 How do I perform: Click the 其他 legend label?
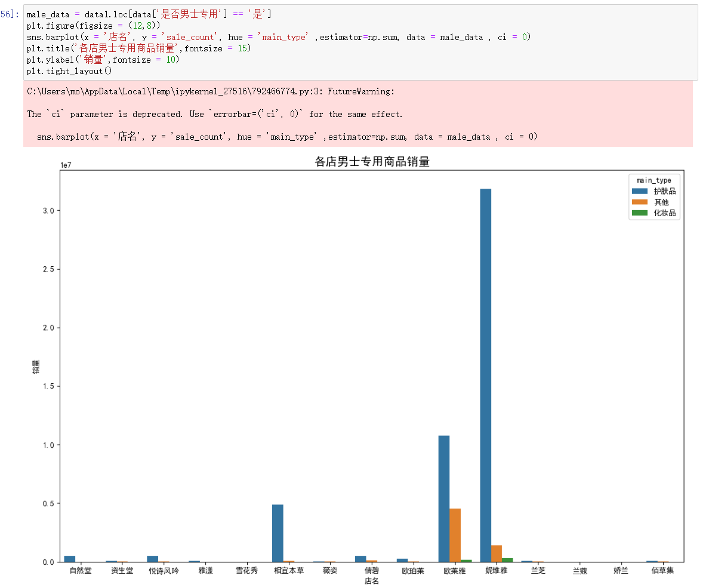661,202
